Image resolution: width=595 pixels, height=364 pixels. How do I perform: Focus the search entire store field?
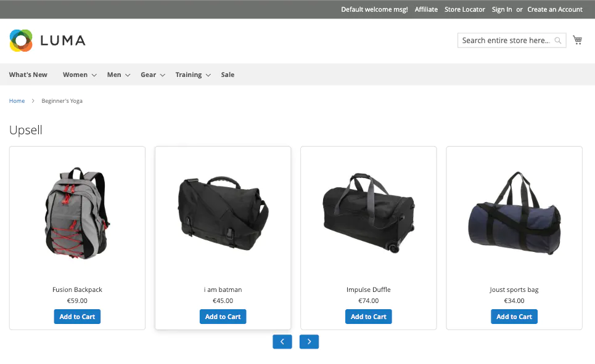[x=506, y=41]
